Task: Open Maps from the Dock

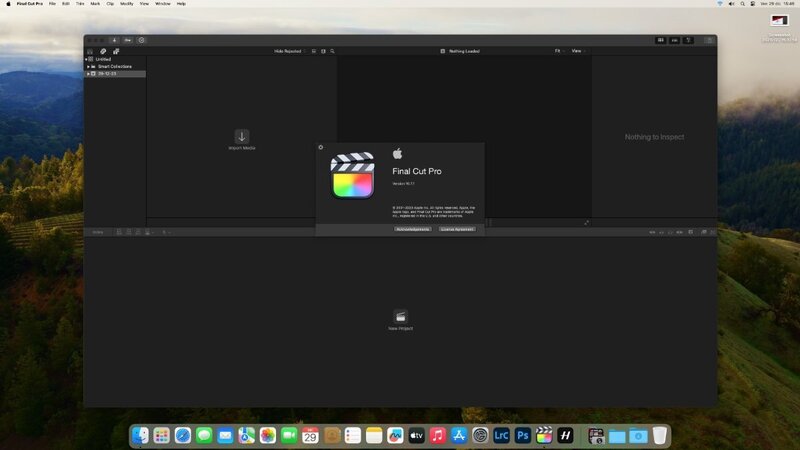Action: coord(246,436)
